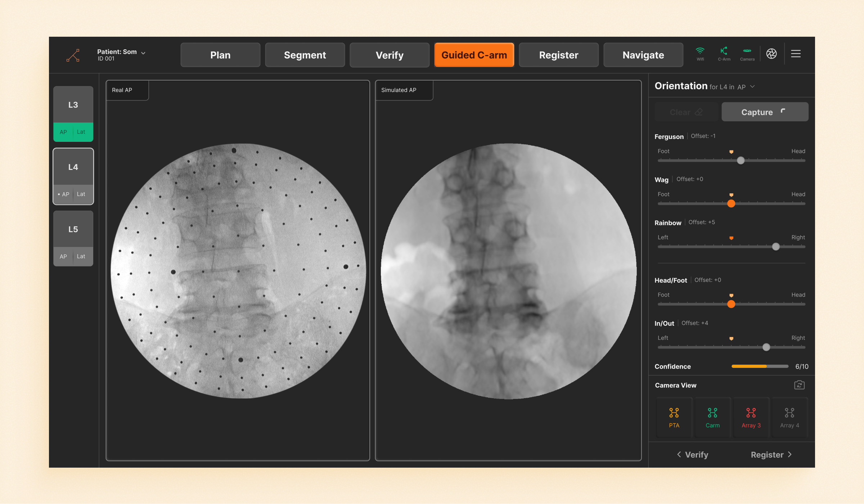Open the Plan tab
This screenshot has height=504, width=864.
(220, 55)
